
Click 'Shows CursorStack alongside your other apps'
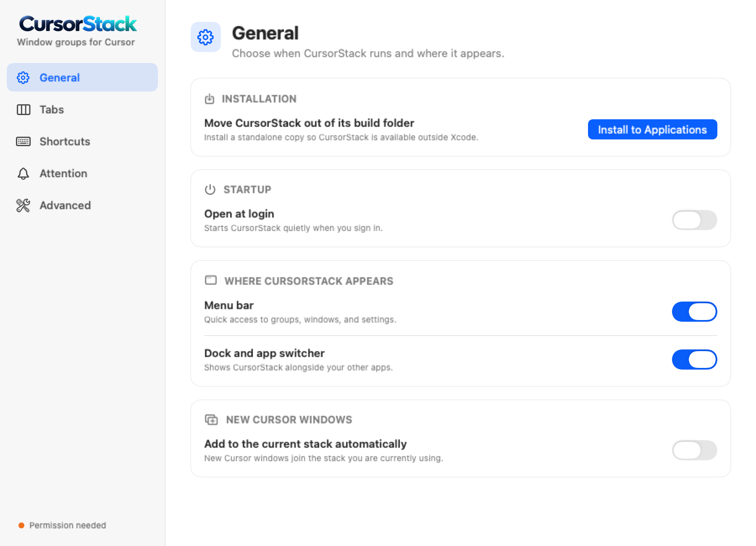click(298, 367)
